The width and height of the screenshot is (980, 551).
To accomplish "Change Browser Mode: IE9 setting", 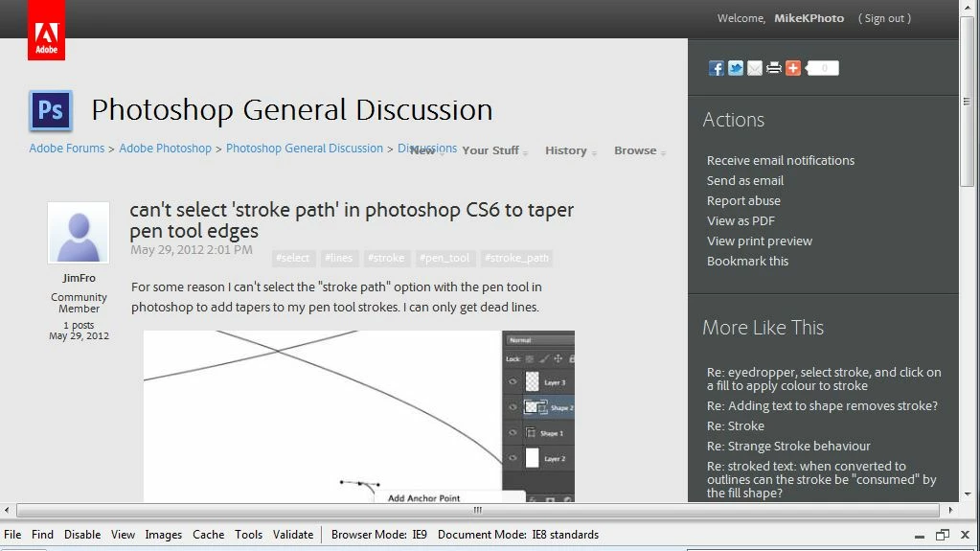I will point(379,535).
